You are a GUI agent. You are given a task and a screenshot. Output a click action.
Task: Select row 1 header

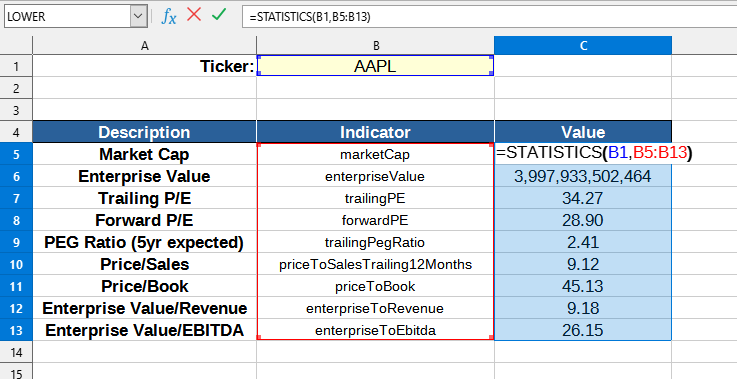tap(16, 66)
